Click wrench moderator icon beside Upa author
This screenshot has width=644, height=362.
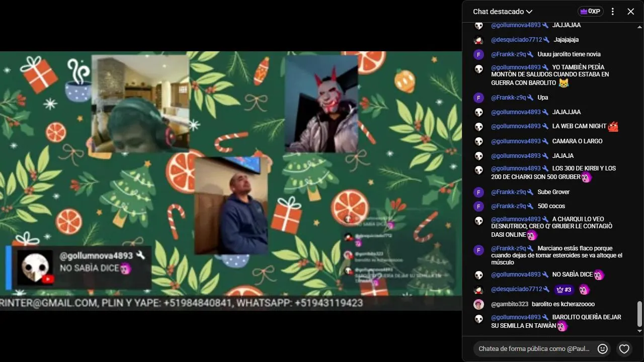click(530, 98)
